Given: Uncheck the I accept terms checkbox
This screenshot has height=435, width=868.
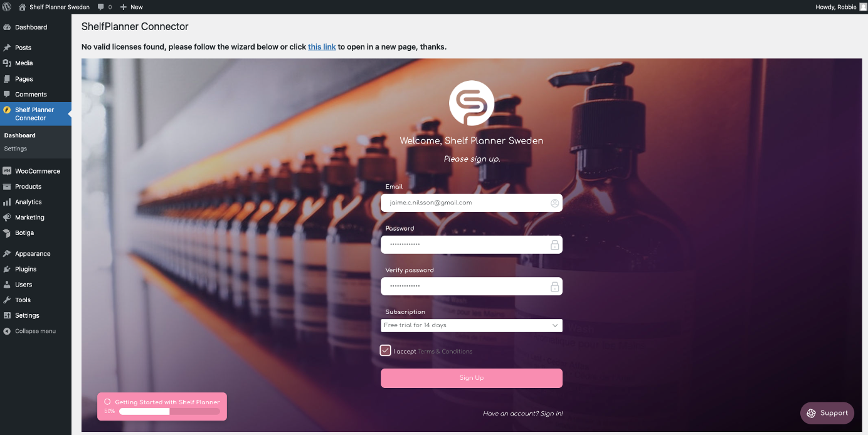Looking at the screenshot, I should 385,350.
